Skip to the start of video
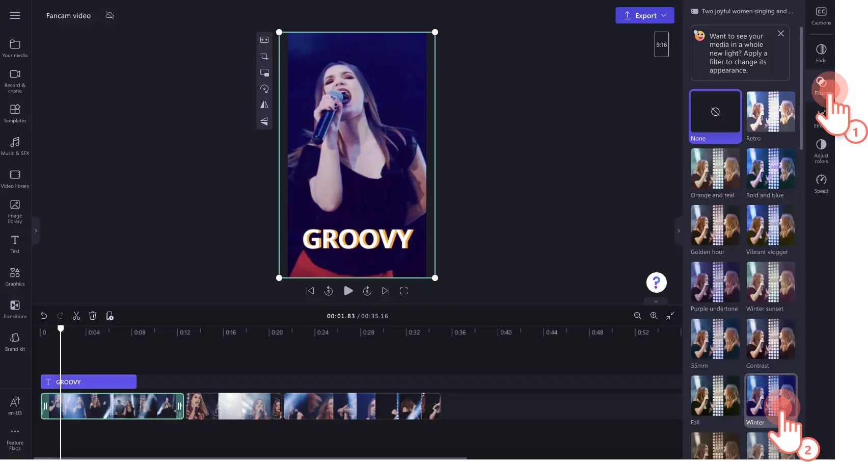The height and width of the screenshot is (462, 868). pos(310,291)
